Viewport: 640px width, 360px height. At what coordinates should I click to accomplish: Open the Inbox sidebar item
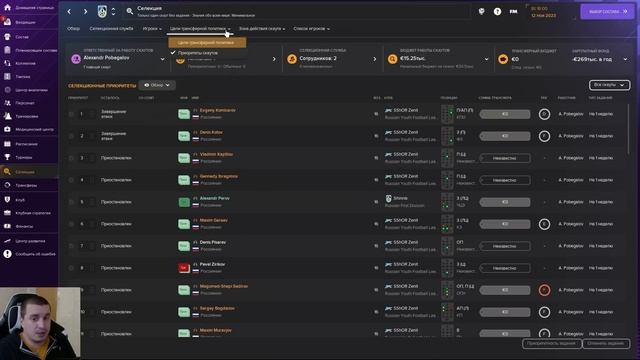(x=25, y=22)
